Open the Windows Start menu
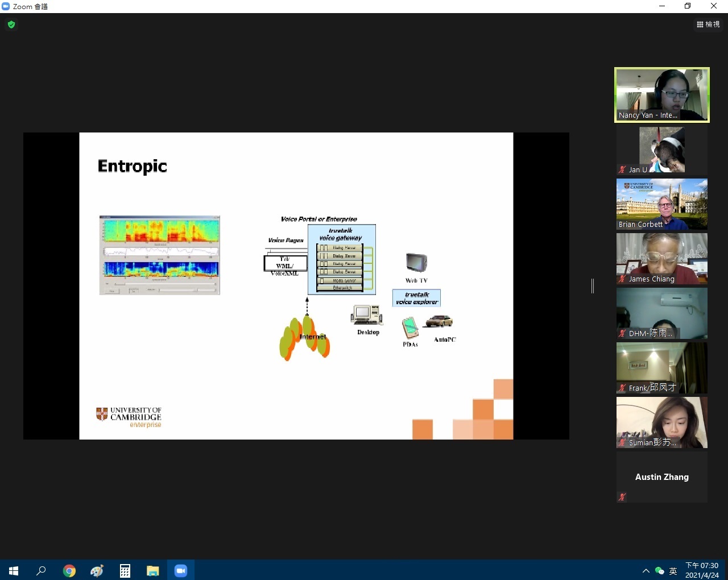The width and height of the screenshot is (728, 580). click(14, 570)
